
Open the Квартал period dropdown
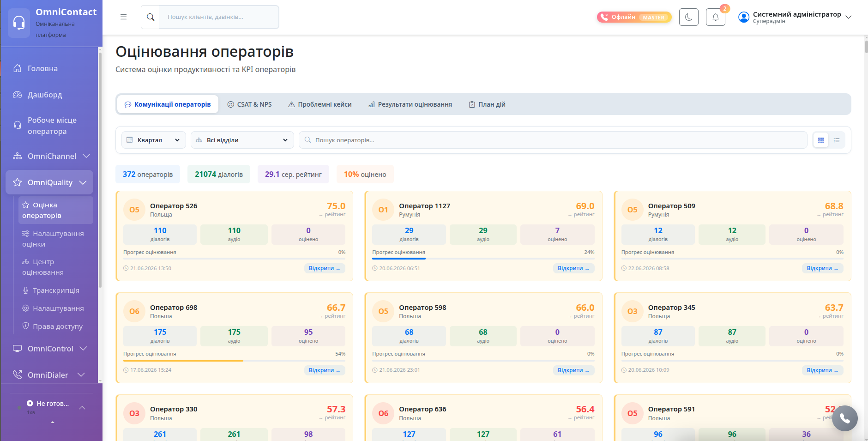[x=154, y=140]
